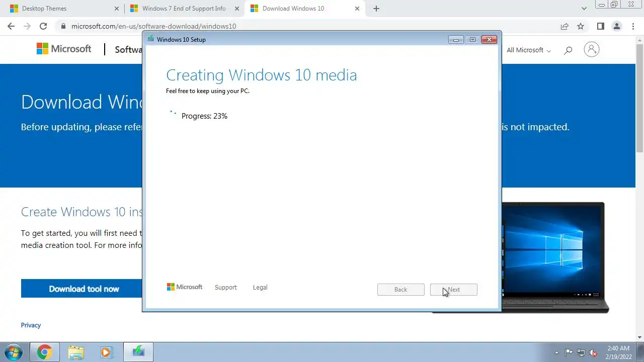Click the Microsoft account sign-in icon
Viewport: 644px width, 362px height.
click(592, 49)
